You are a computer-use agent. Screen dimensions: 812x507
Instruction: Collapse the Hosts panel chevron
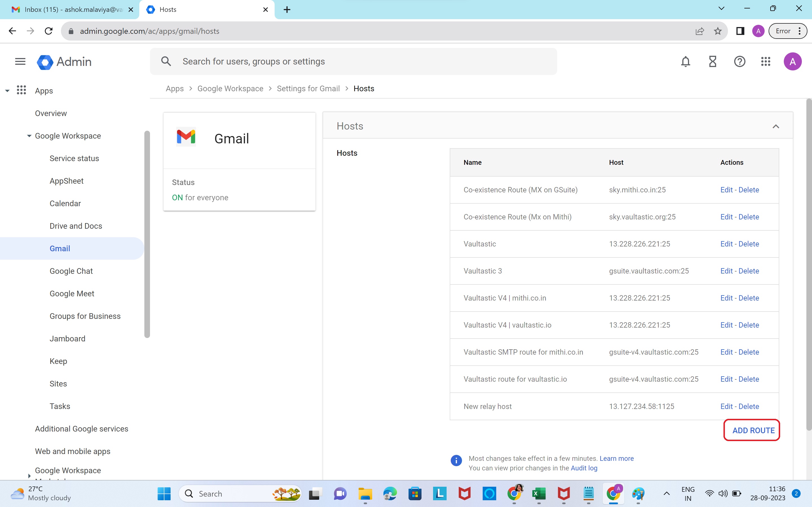tap(775, 126)
